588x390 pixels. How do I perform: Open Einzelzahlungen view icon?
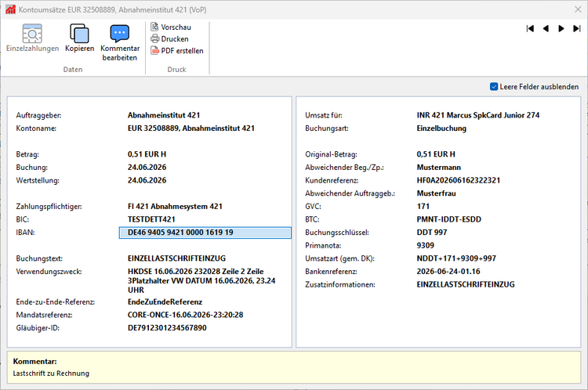32,38
